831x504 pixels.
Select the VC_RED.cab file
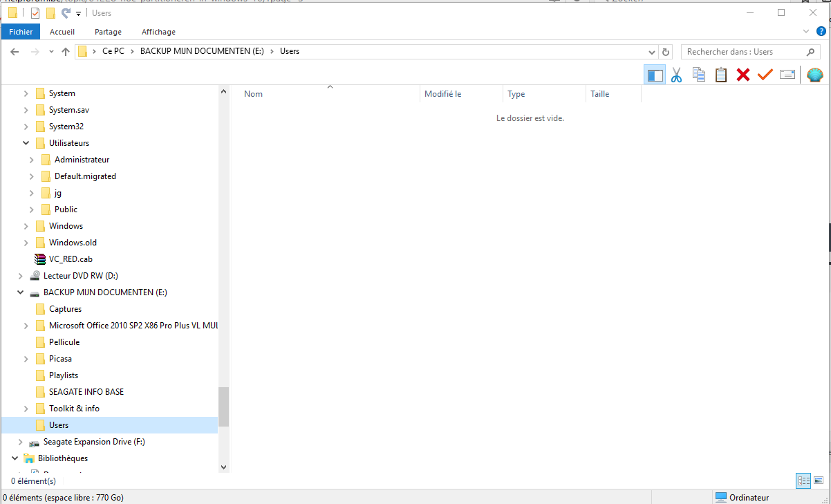71,259
